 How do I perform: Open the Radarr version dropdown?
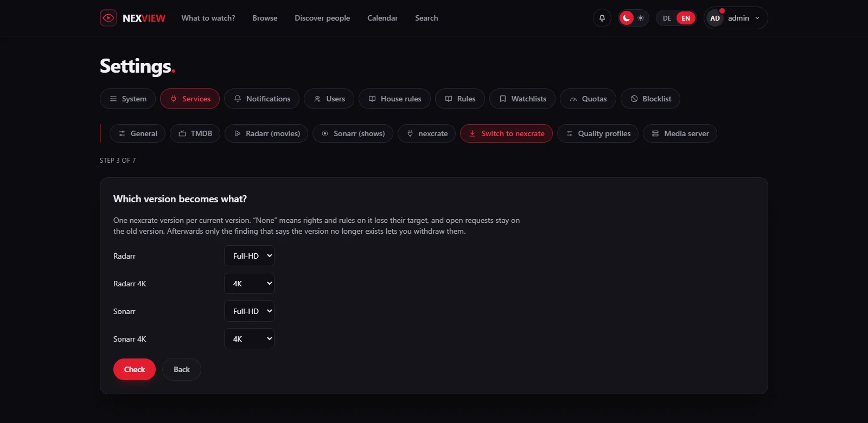249,256
